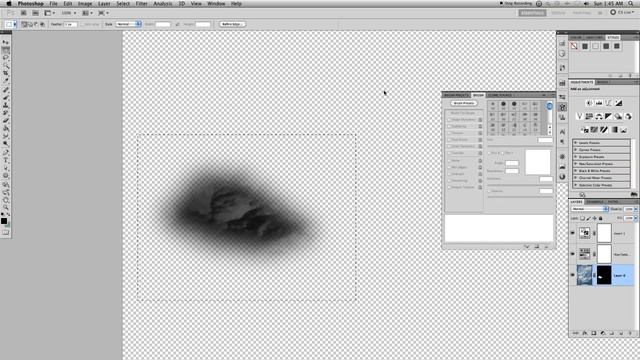Click the Feather input field

pos(71,24)
